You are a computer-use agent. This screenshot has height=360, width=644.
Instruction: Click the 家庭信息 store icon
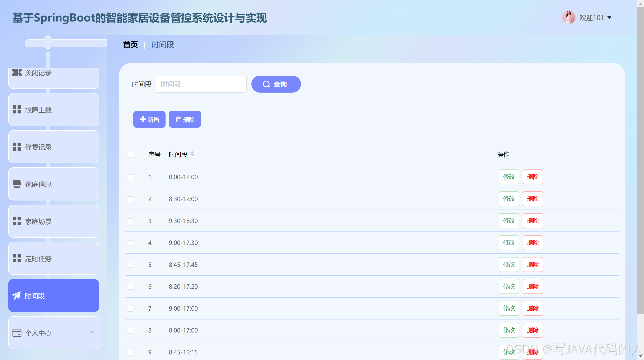point(17,184)
